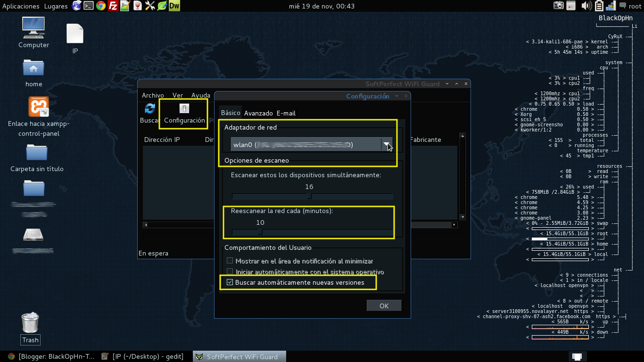
Task: Click the battery status tray icon
Action: [599, 6]
